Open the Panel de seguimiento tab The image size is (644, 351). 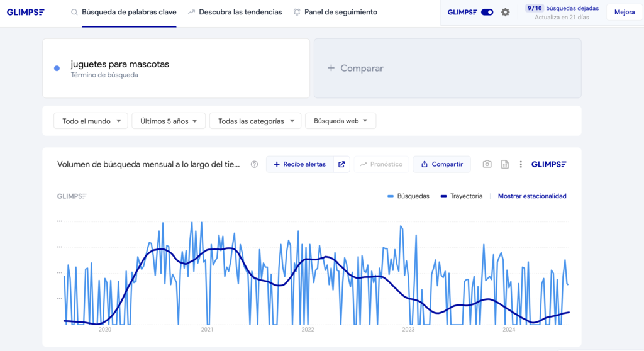335,12
